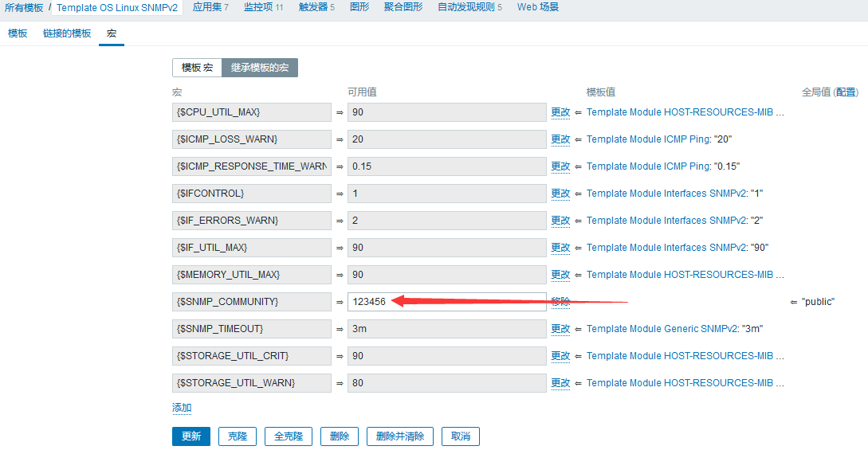This screenshot has height=450, width=868.
Task: Open the Web 场景 tab
Action: point(537,7)
